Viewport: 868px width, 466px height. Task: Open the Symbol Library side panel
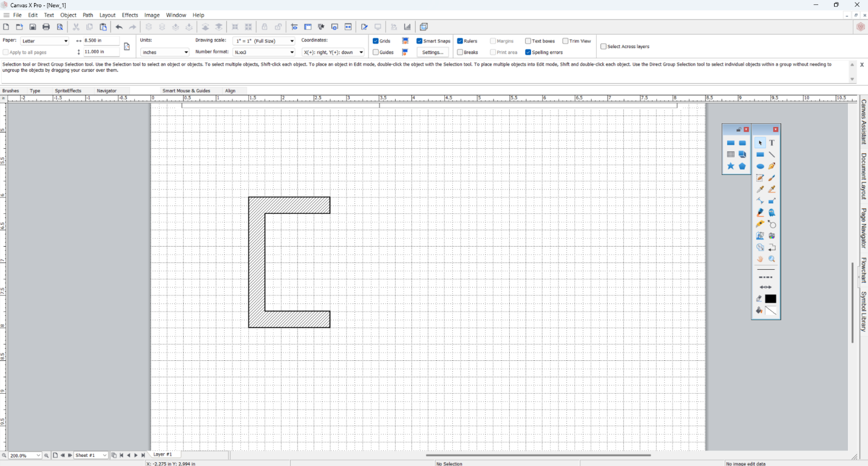(x=863, y=312)
